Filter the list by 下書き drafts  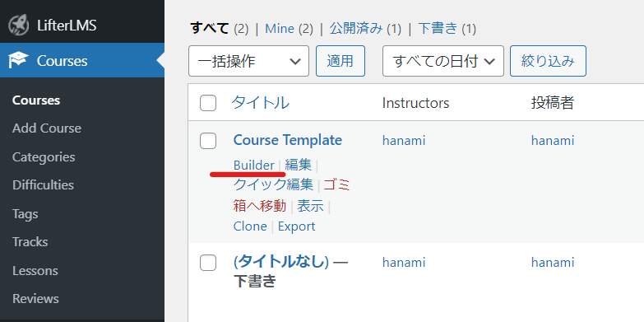438,28
